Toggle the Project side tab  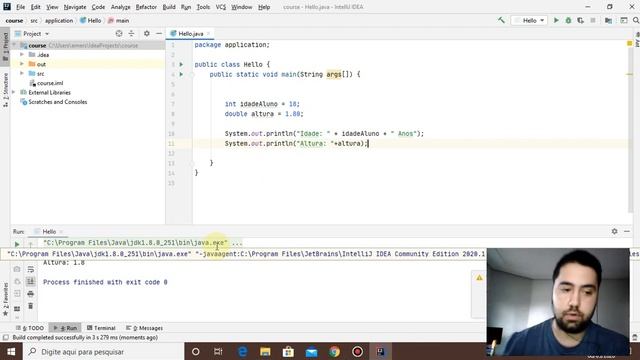[x=5, y=46]
